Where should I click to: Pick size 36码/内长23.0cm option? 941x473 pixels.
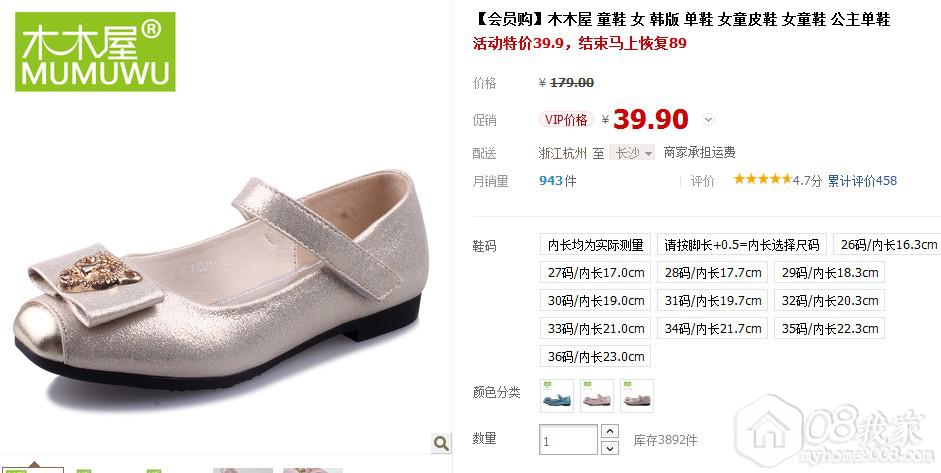[x=595, y=356]
